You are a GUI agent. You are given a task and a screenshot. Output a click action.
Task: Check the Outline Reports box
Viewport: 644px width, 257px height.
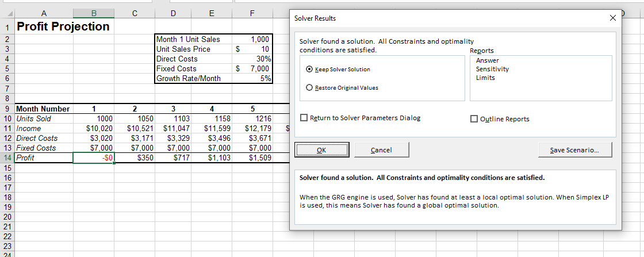tap(474, 119)
